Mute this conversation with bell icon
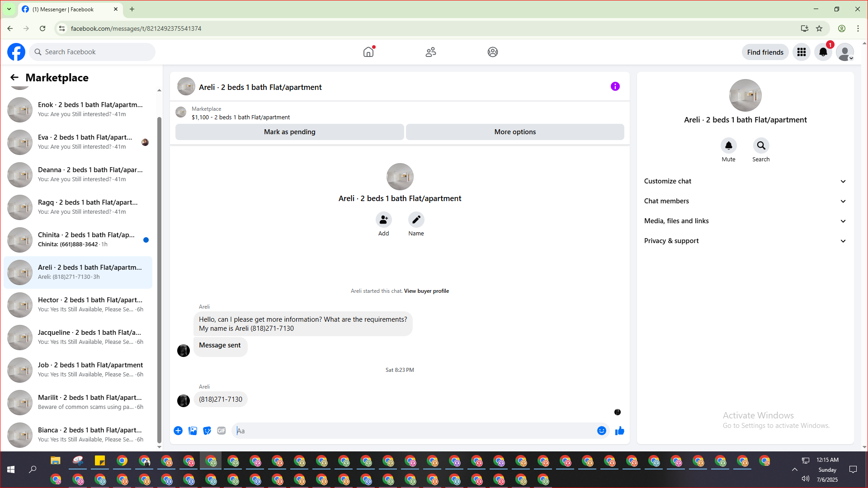 tap(728, 145)
